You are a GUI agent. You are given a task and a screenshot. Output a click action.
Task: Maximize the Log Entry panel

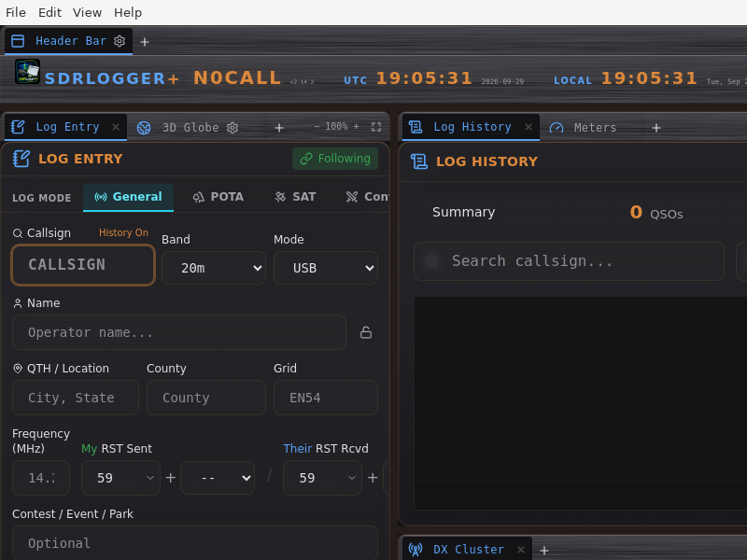tap(376, 127)
